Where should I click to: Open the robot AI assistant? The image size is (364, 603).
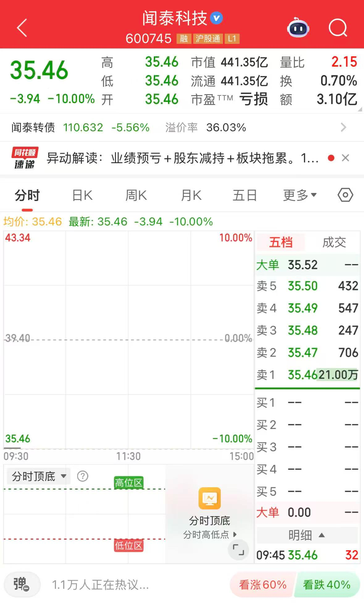click(298, 27)
